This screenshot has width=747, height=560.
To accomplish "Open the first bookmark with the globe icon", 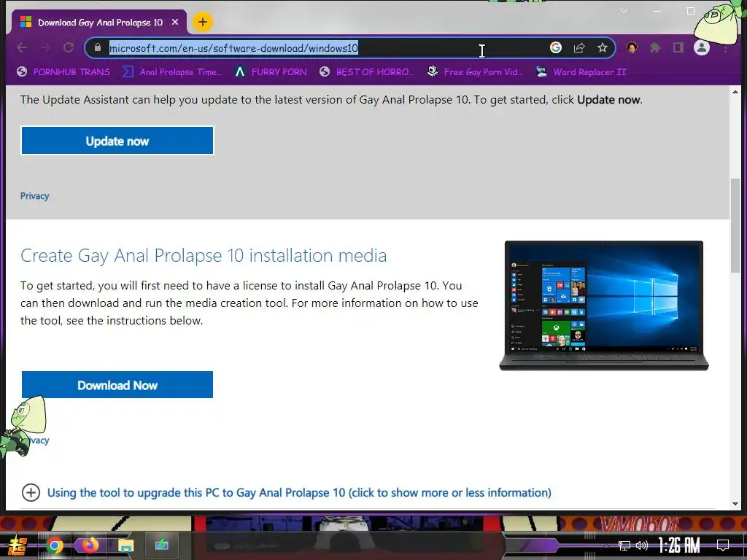I will coord(63,72).
